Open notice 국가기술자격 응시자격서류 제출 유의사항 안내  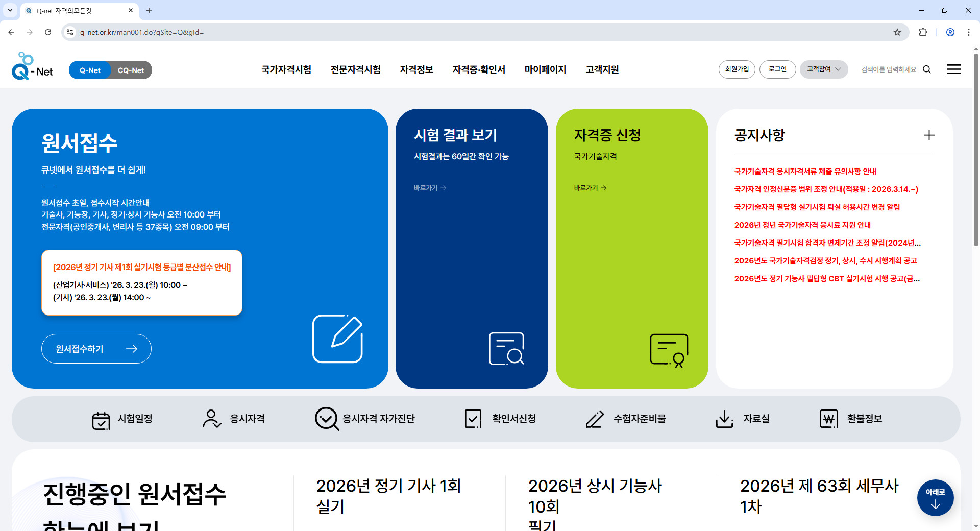(x=805, y=171)
